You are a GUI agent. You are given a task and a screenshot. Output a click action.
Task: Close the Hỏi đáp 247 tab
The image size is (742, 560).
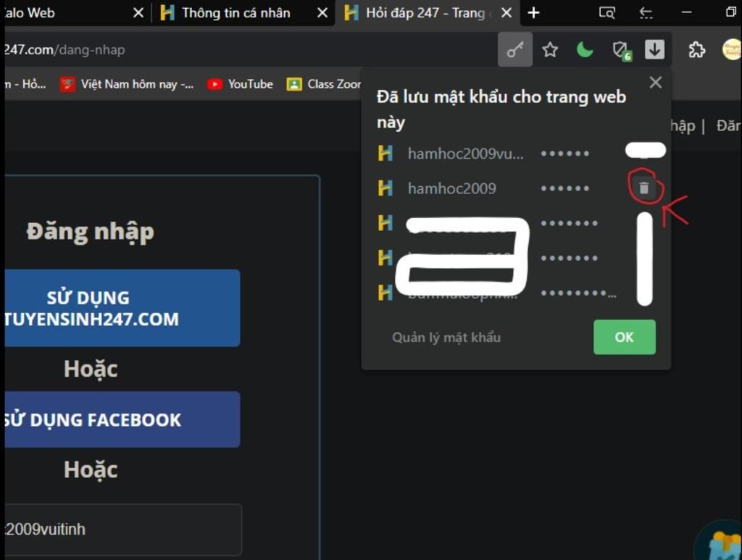tap(507, 13)
